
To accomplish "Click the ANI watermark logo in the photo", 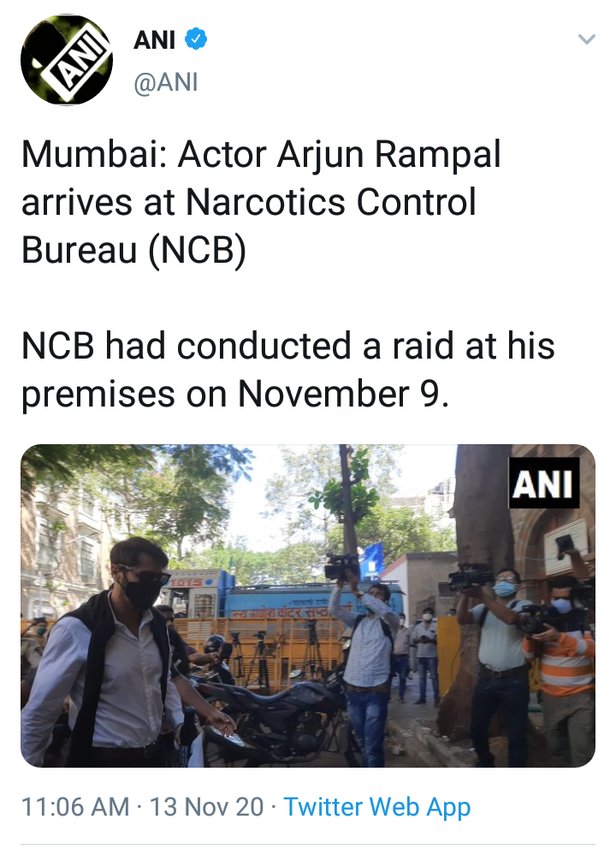I will point(543,483).
